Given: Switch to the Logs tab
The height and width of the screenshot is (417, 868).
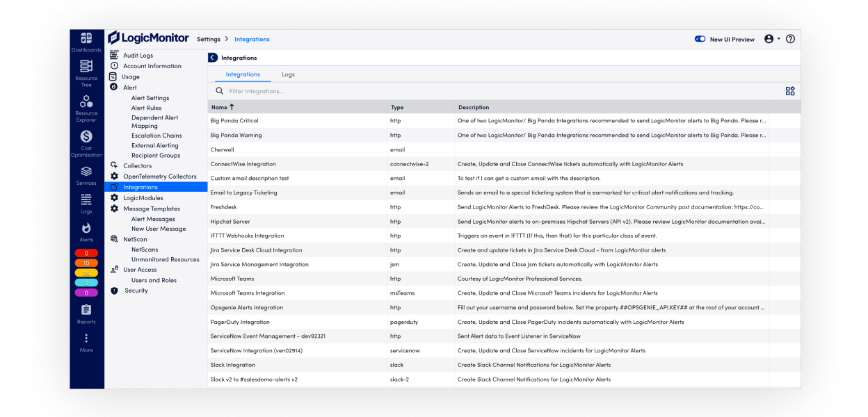Looking at the screenshot, I should tap(288, 74).
